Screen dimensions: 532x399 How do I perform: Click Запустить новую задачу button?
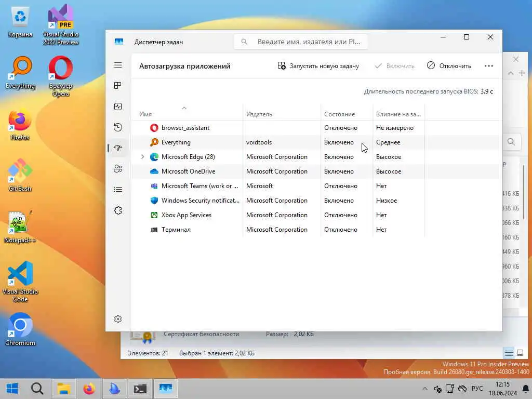318,66
